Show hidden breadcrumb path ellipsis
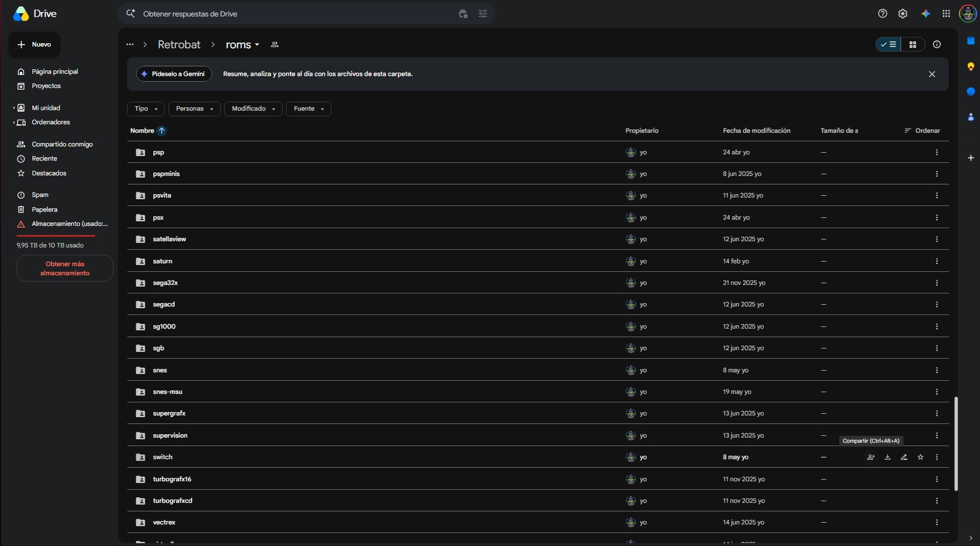Viewport: 980px width, 546px height. point(130,44)
